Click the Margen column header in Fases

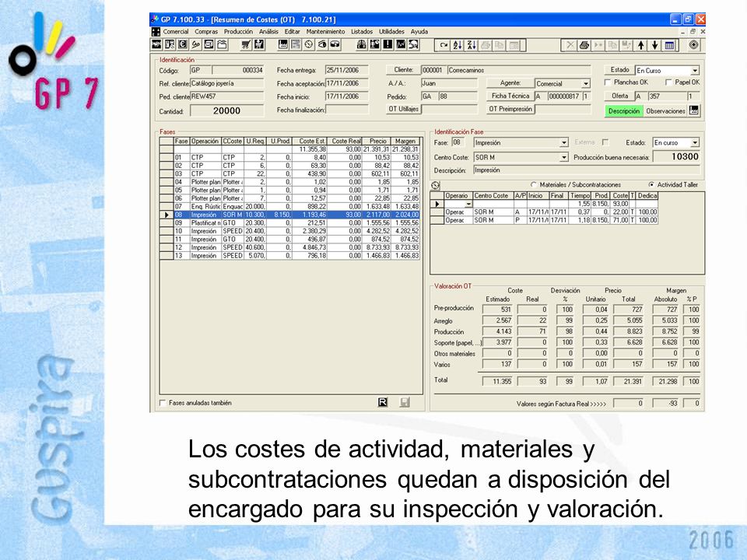(405, 142)
